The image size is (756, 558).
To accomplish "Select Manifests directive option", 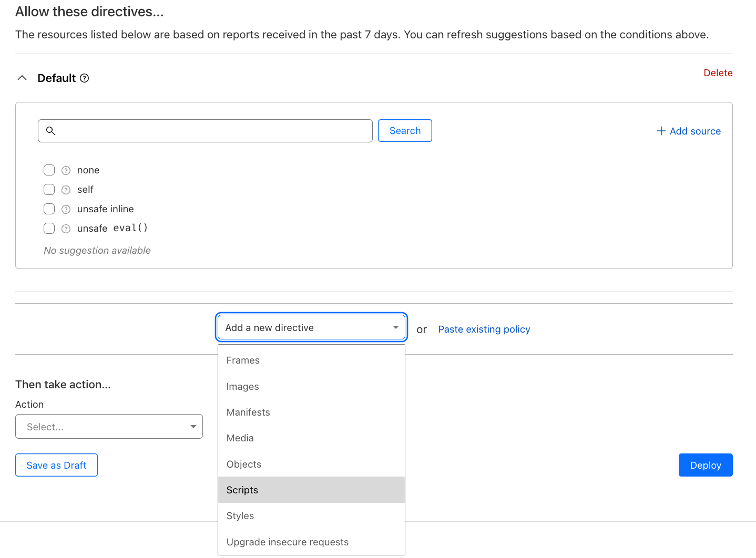I will click(311, 412).
